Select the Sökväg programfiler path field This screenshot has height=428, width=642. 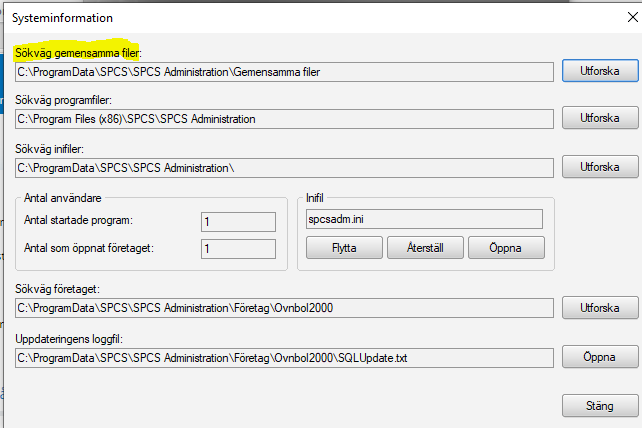click(x=284, y=119)
